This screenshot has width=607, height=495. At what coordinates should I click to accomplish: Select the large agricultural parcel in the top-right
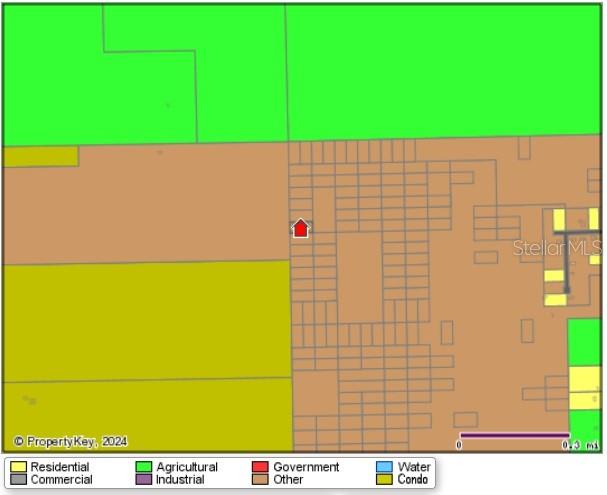click(440, 70)
